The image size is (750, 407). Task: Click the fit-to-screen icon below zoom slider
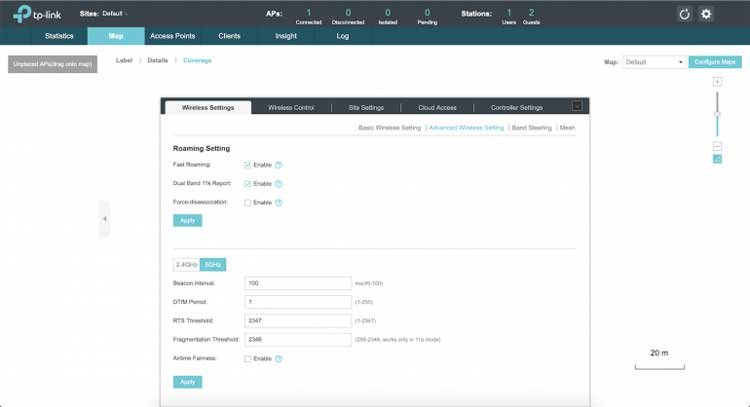click(717, 159)
